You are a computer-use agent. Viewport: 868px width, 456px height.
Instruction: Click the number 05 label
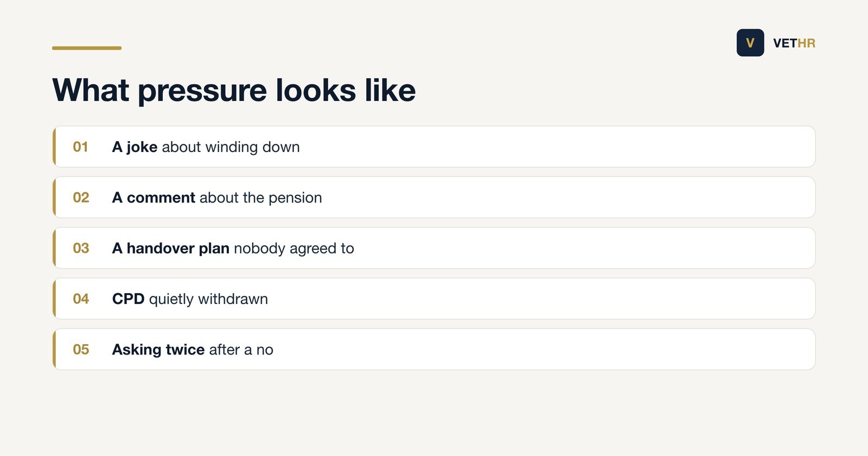pyautogui.click(x=81, y=349)
